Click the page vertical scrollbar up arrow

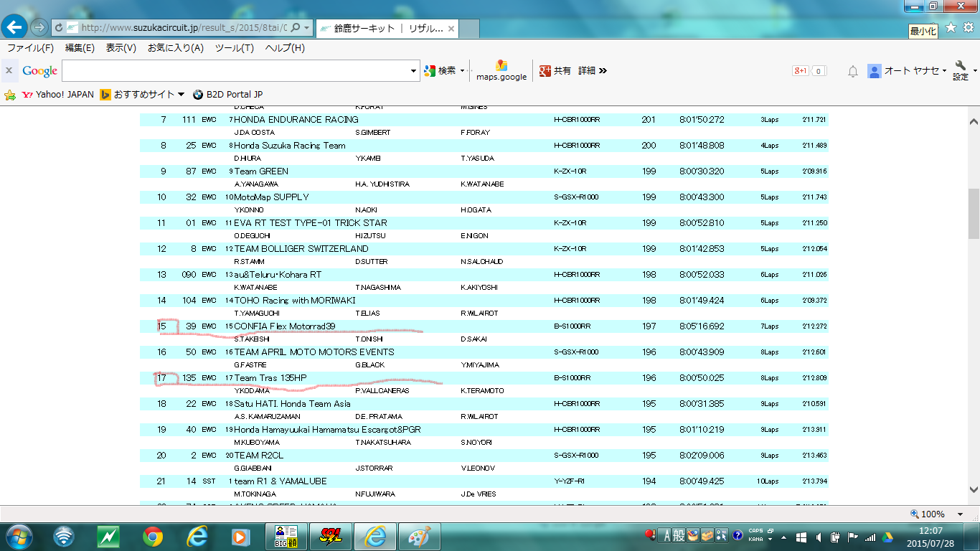(x=974, y=121)
